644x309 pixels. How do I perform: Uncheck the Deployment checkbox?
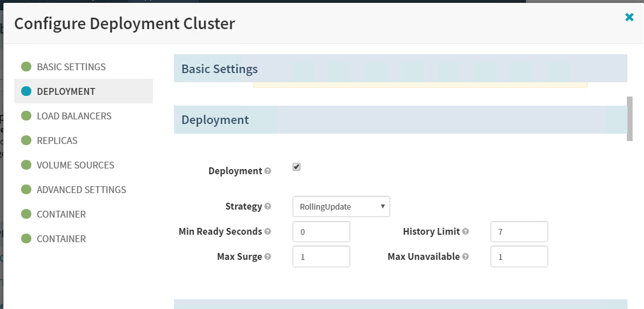click(x=297, y=167)
